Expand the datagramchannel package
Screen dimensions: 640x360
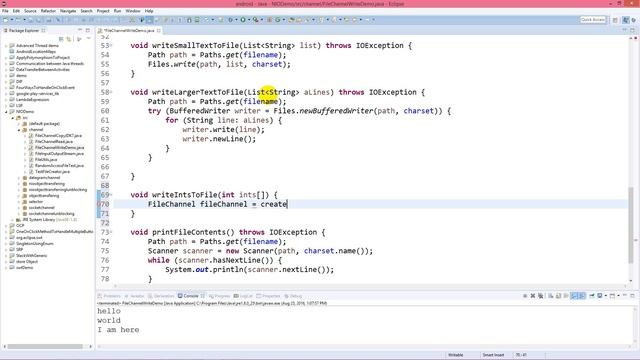tap(19, 178)
